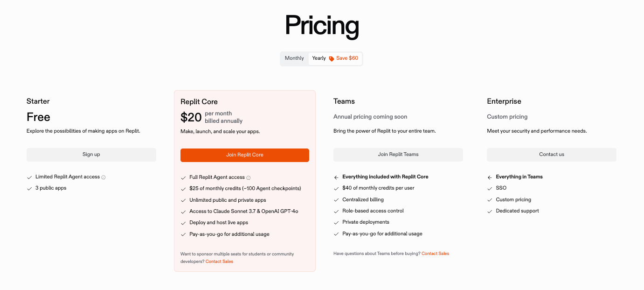Image resolution: width=644 pixels, height=290 pixels.
Task: Click checkmark beside Centralized billing
Action: (x=336, y=200)
